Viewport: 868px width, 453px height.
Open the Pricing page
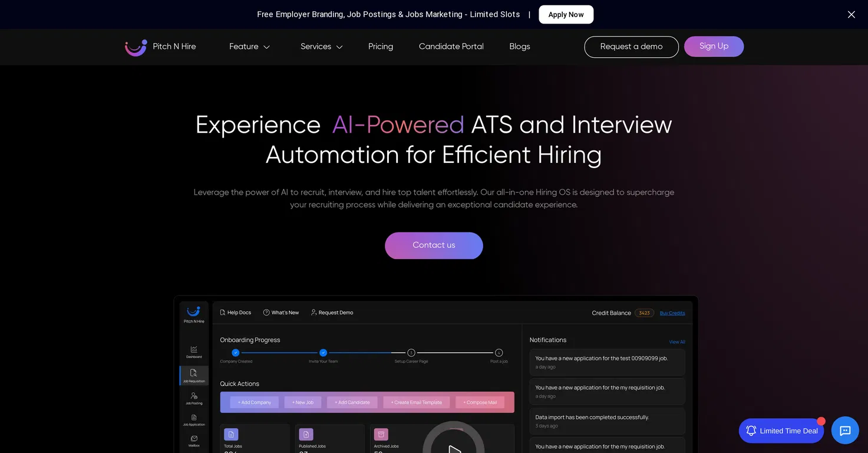point(381,47)
